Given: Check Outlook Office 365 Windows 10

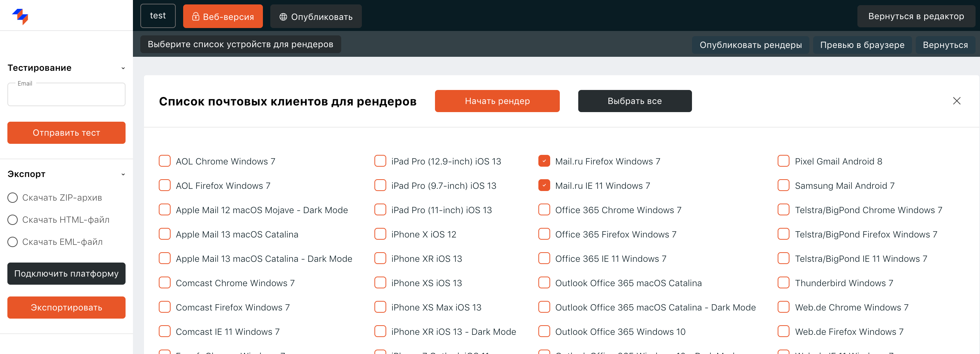Looking at the screenshot, I should [544, 331].
